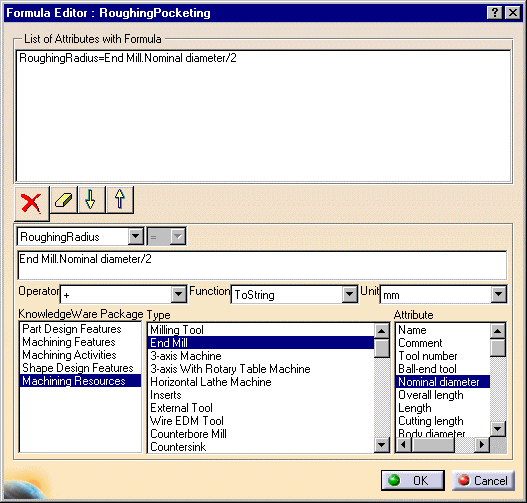Click the help question mark icon

coord(494,13)
